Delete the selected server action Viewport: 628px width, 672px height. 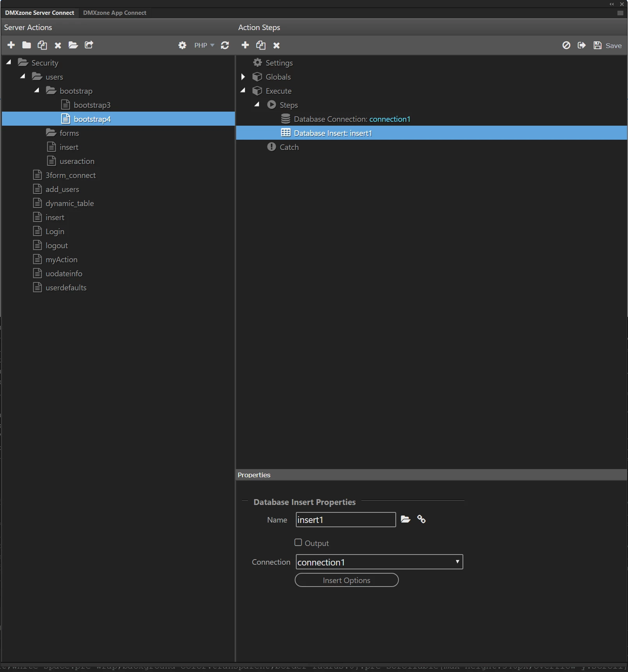click(58, 46)
